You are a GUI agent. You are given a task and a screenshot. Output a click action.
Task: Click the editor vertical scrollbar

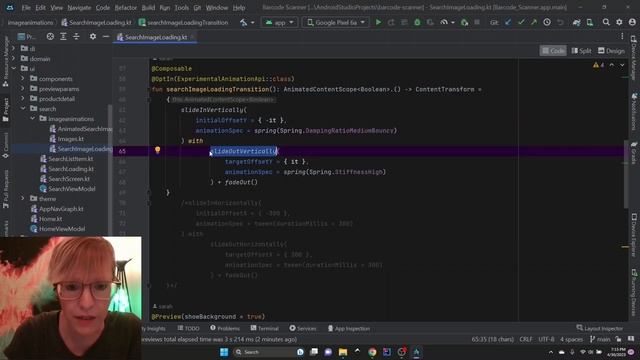[627, 173]
